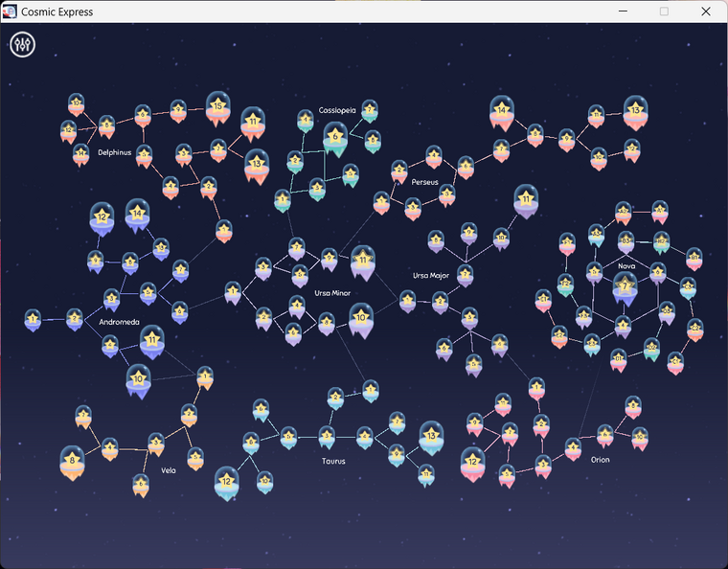This screenshot has width=728, height=569.
Task: Open Taurus level 12 large node
Action: pos(227,484)
